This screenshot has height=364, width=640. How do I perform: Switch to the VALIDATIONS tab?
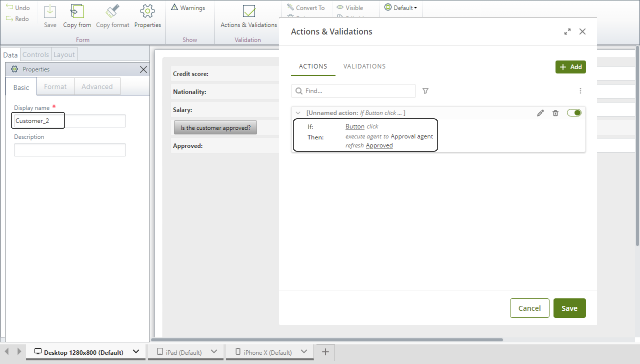[x=364, y=66]
